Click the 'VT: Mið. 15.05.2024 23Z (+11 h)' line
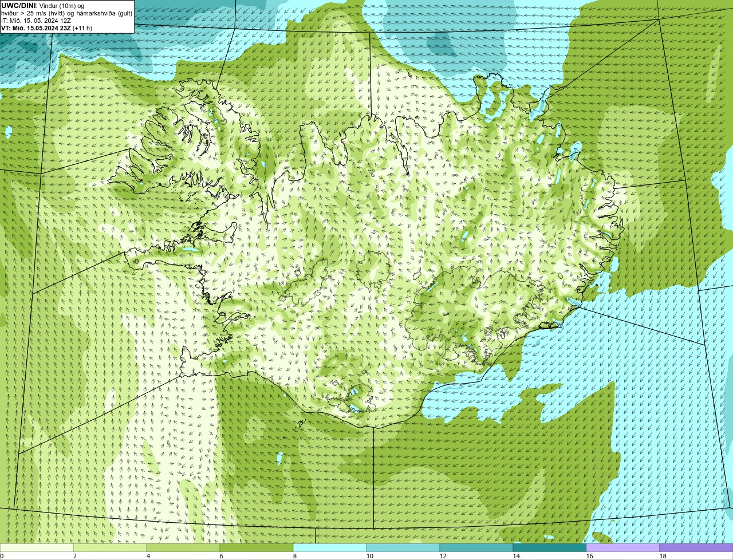The width and height of the screenshot is (733, 560). pyautogui.click(x=46, y=28)
